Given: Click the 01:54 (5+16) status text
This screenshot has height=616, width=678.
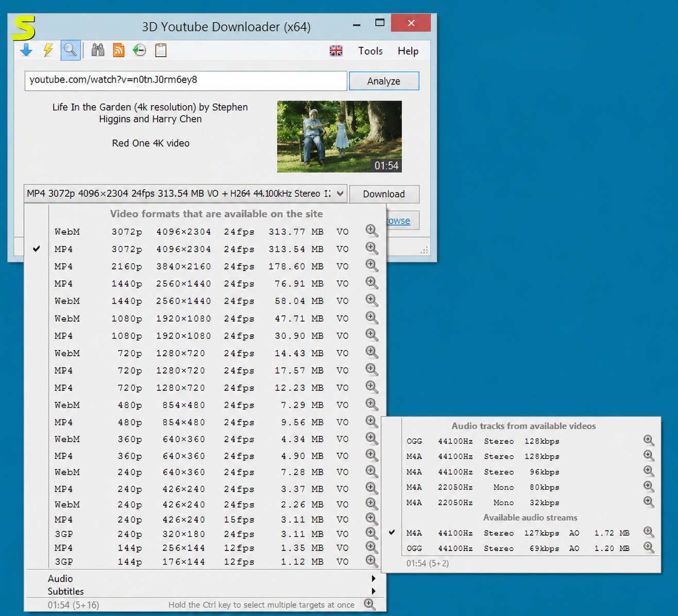Looking at the screenshot, I should [73, 605].
